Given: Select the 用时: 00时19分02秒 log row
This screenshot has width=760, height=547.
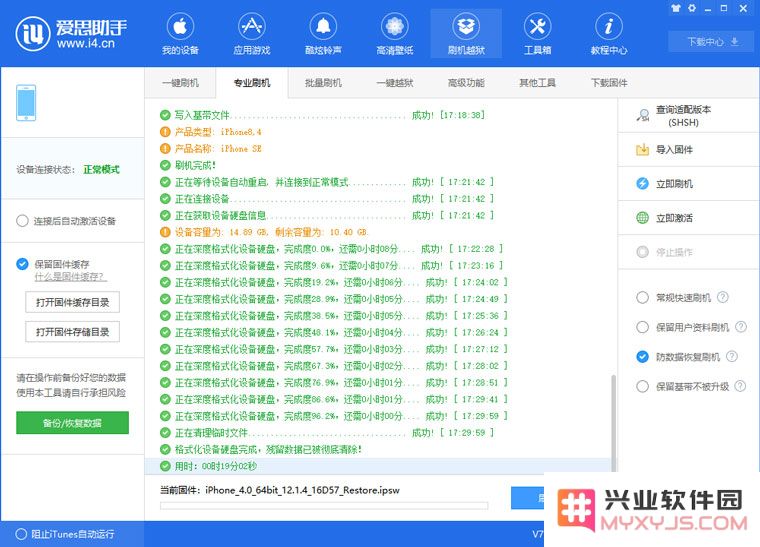Looking at the screenshot, I should tap(378, 466).
